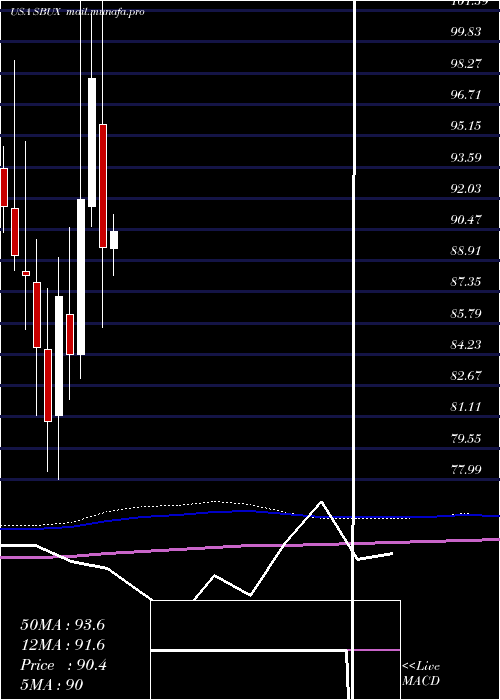500x700 pixels.
Task: Select the small white last candlestick
Action: [114, 240]
